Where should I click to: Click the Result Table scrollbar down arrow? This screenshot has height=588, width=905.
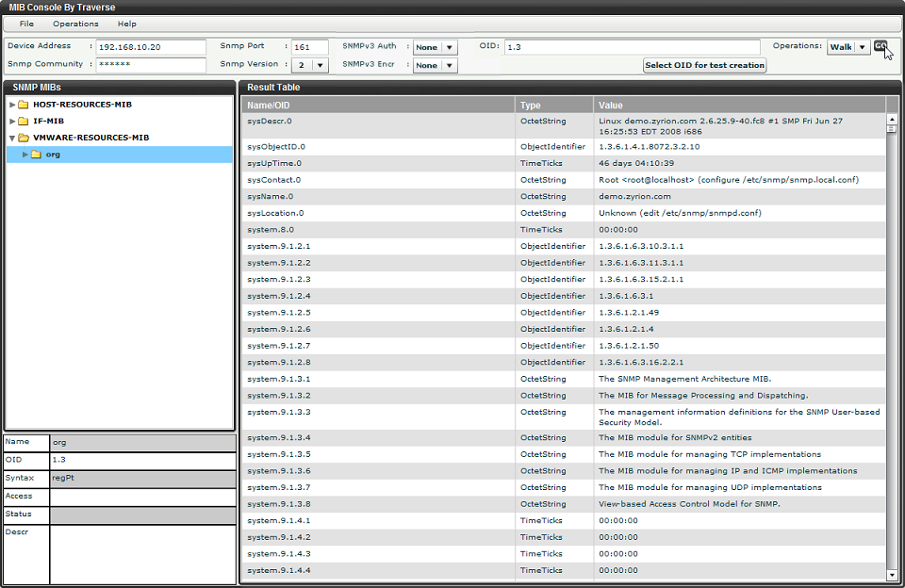893,574
